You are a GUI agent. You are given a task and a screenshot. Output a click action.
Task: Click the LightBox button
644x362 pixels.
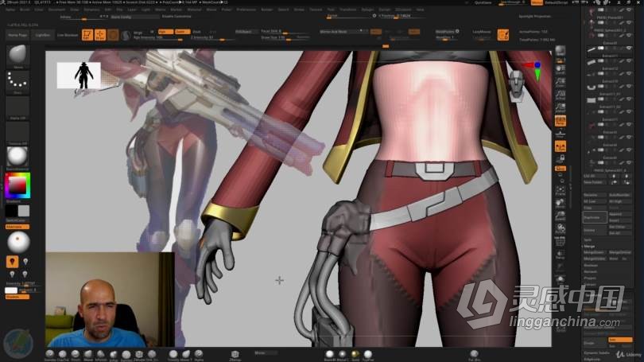42,35
